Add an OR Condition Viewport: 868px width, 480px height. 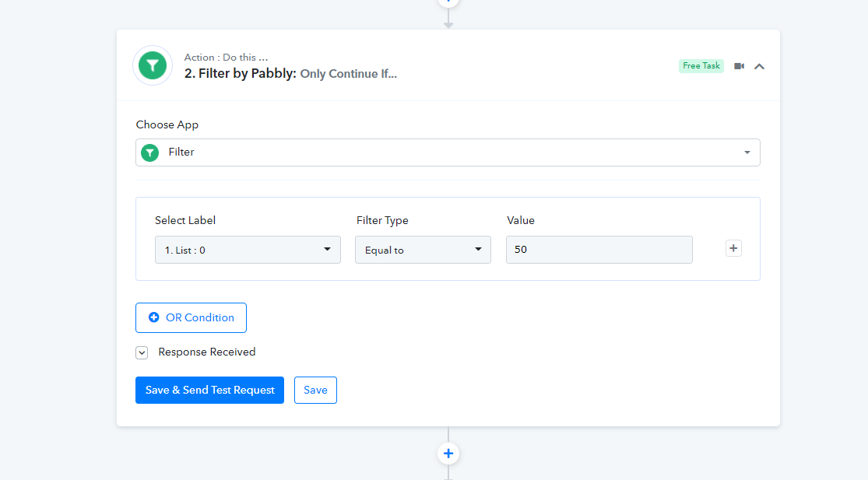click(191, 318)
